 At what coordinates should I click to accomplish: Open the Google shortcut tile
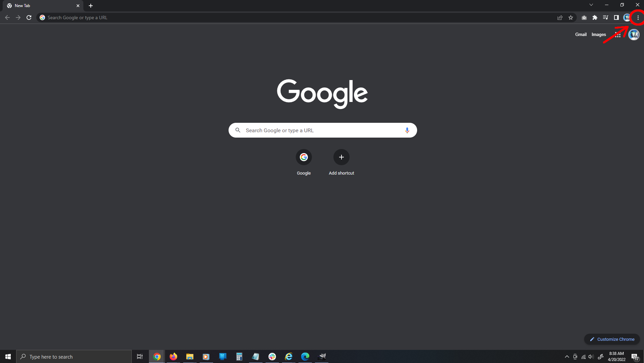[x=304, y=162]
